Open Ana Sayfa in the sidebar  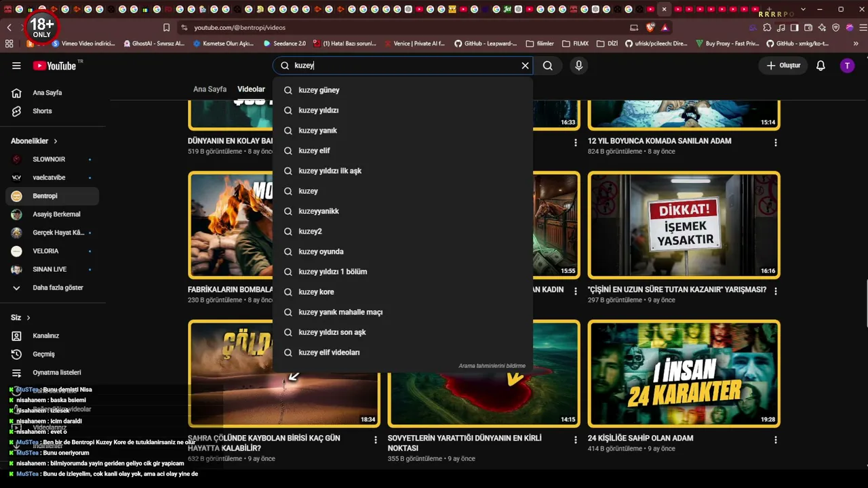[52, 93]
